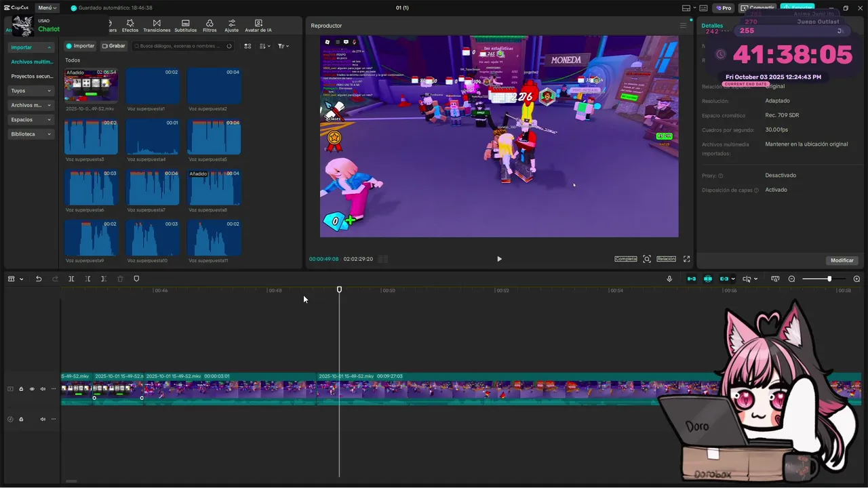
Task: Mute the lower audio track
Action: coord(43,419)
